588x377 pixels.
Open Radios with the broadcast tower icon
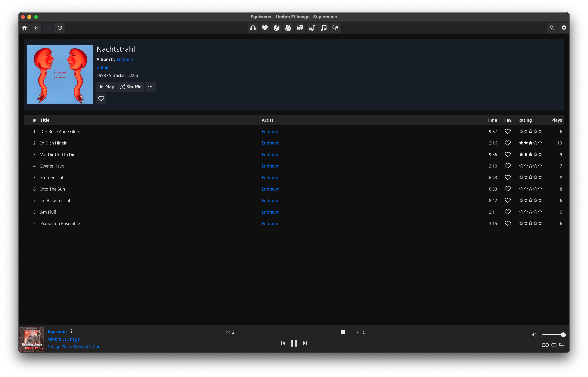(335, 28)
